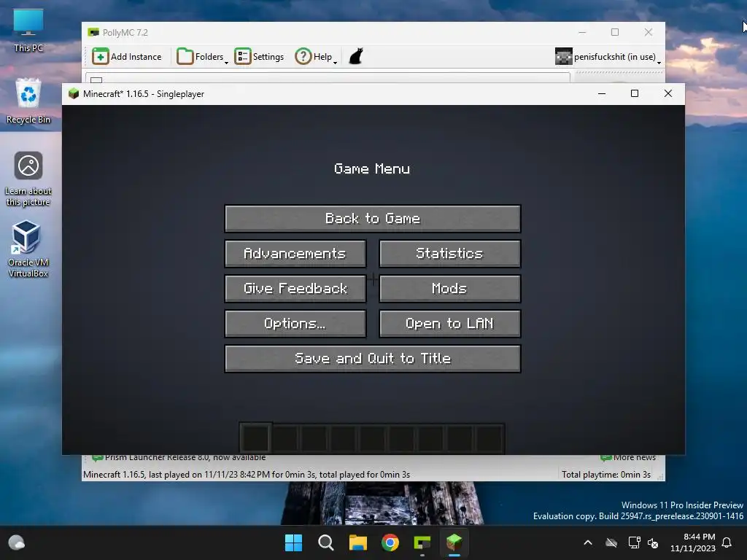
Task: Minimize the PollyMC window
Action: pyautogui.click(x=582, y=32)
